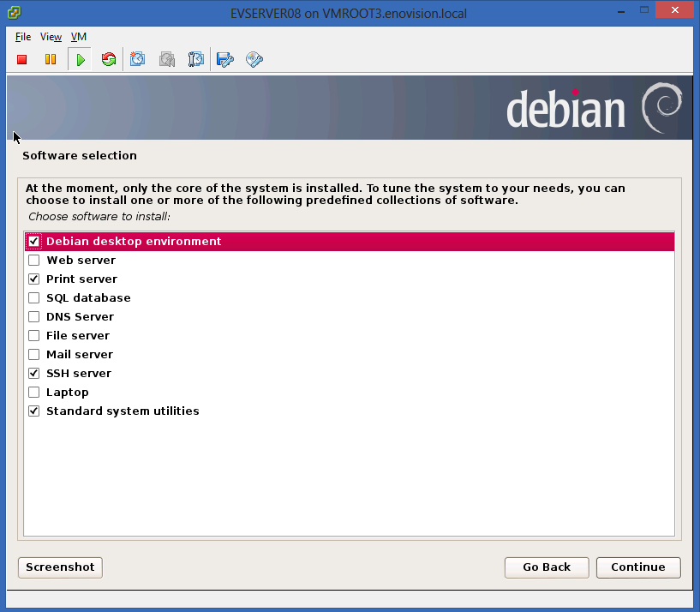The height and width of the screenshot is (612, 700).
Task: Click the yellow Suspend pause icon
Action: tap(51, 59)
